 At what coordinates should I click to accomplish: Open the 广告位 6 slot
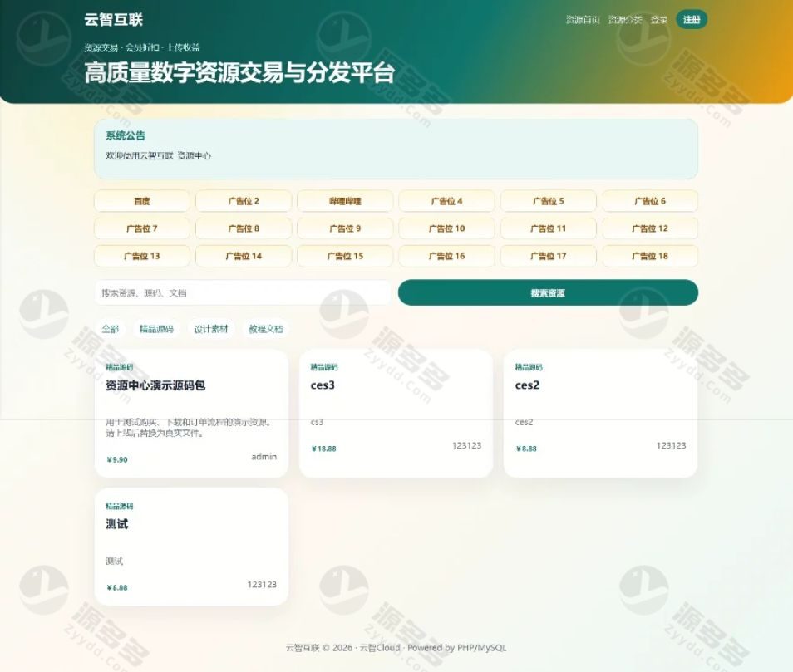[650, 201]
